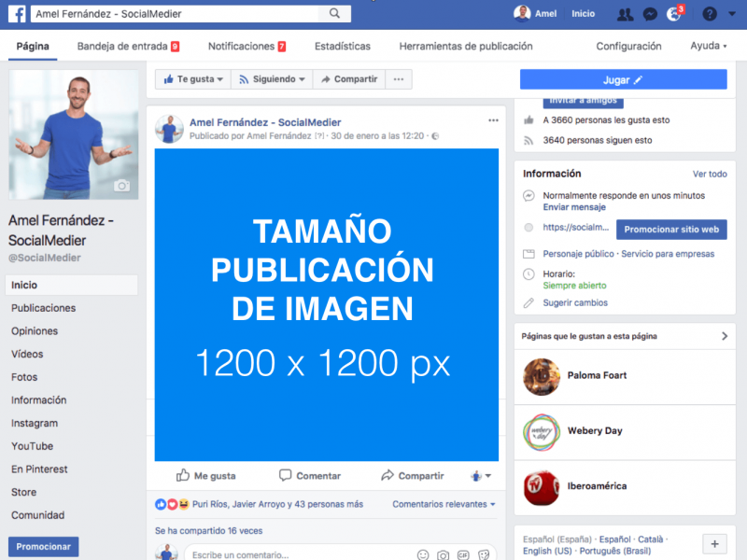Go to Inicio in top bar

[583, 14]
